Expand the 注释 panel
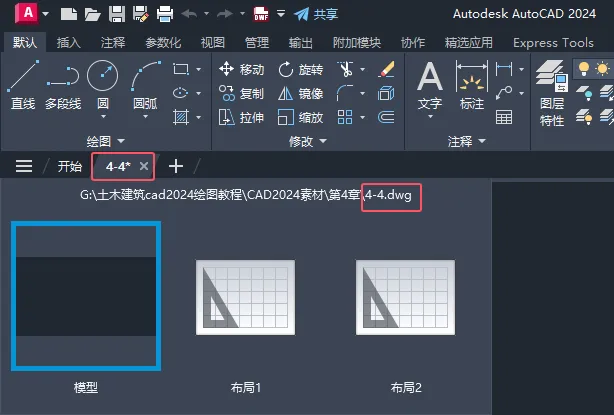This screenshot has height=415, width=614. (x=466, y=141)
